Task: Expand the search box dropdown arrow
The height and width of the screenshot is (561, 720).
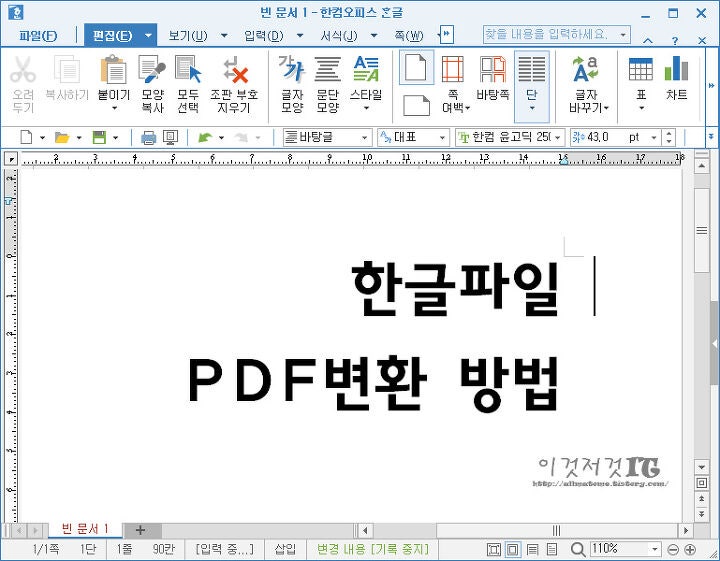Action: point(623,34)
